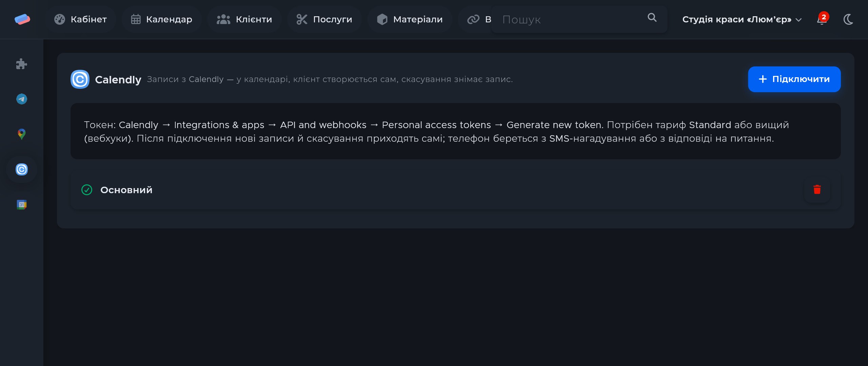Go to the Календар tab
Screen dimensions: 868x366
click(x=161, y=19)
